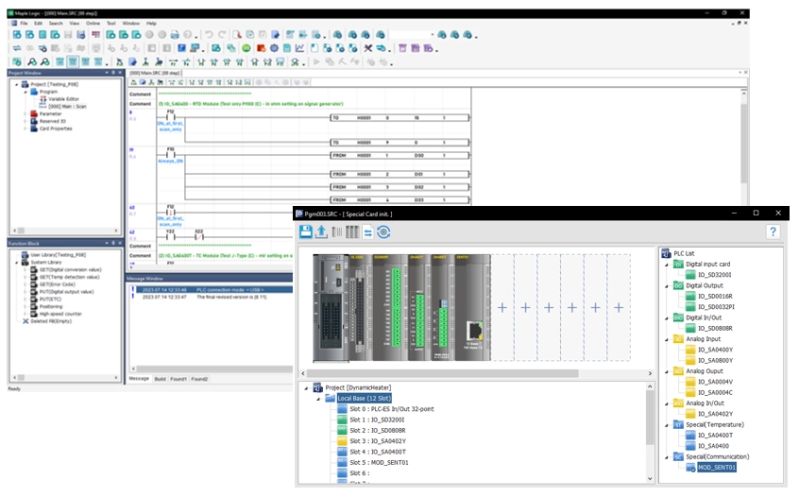Collapse the System Library node
Viewport: 799px width, 497px height.
(17, 262)
